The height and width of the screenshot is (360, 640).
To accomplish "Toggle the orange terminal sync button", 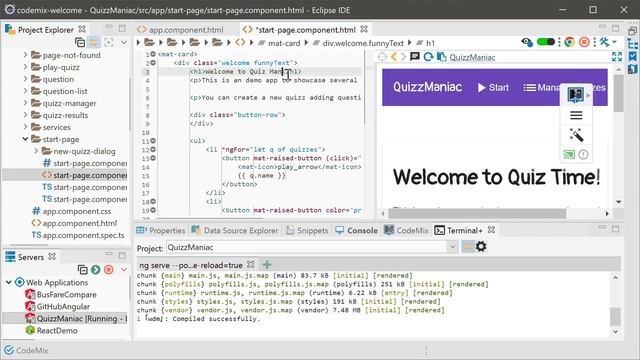I will point(468,247).
